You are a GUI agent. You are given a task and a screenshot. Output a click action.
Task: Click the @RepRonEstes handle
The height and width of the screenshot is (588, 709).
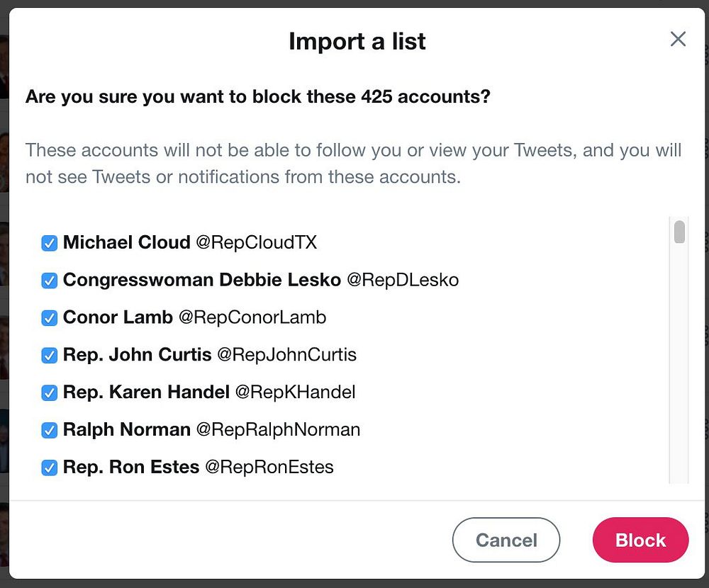(x=269, y=467)
